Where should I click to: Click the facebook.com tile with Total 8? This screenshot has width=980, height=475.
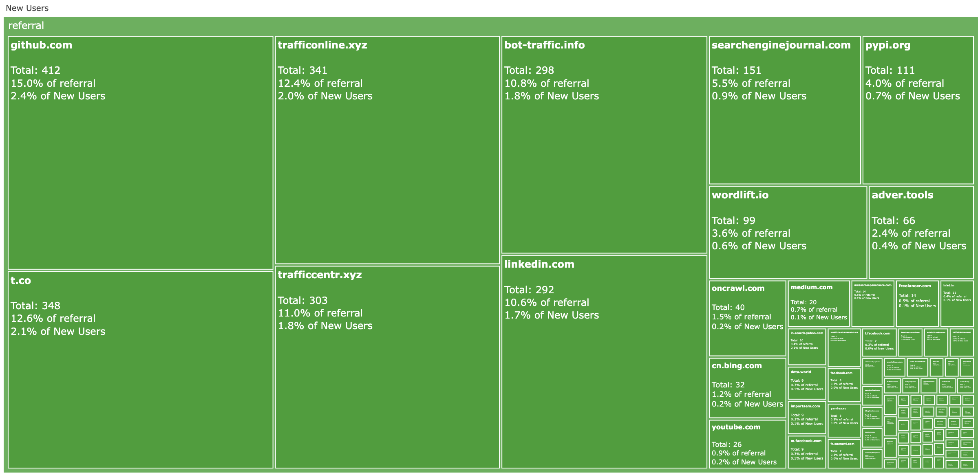click(844, 385)
